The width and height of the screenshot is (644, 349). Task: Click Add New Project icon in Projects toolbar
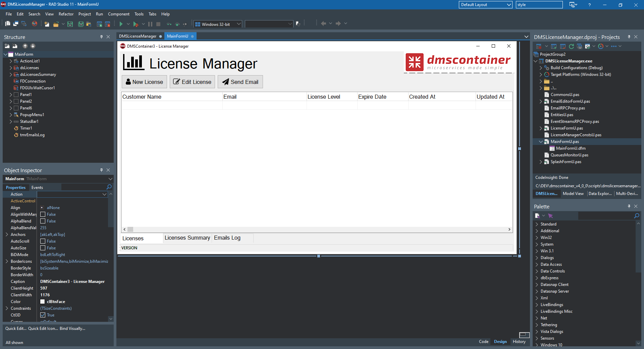[554, 46]
